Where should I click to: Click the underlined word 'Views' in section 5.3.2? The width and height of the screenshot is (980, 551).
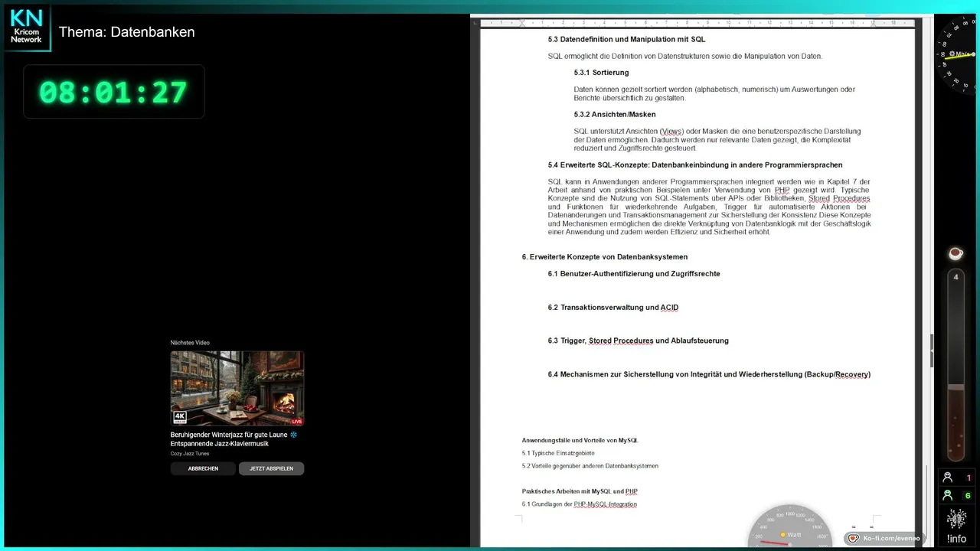coord(671,132)
